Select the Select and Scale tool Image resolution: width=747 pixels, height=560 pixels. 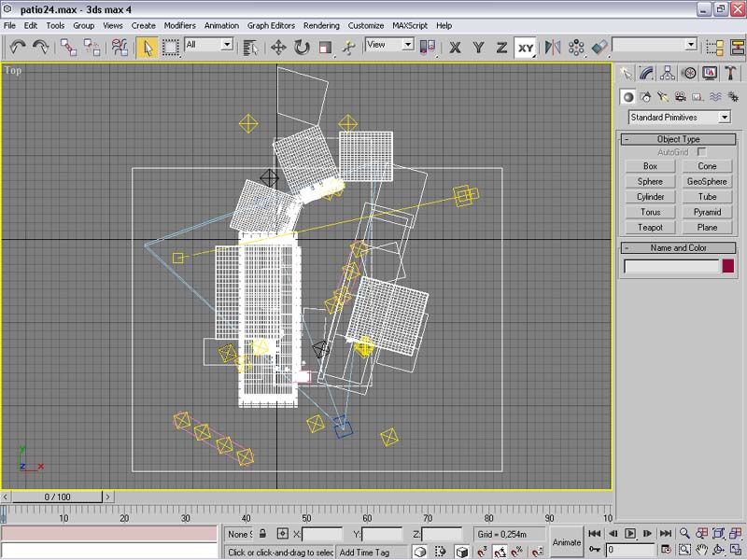[325, 48]
